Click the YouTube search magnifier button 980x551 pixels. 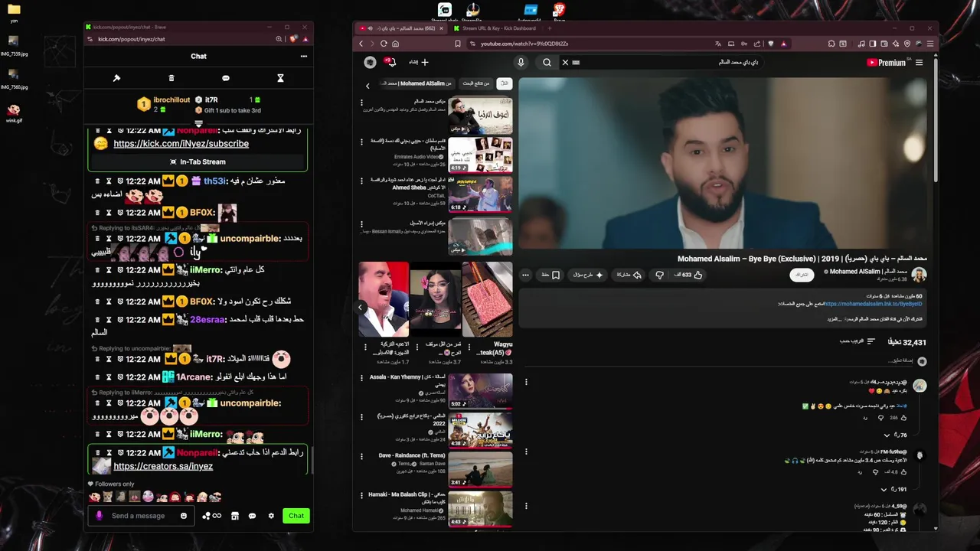[547, 63]
